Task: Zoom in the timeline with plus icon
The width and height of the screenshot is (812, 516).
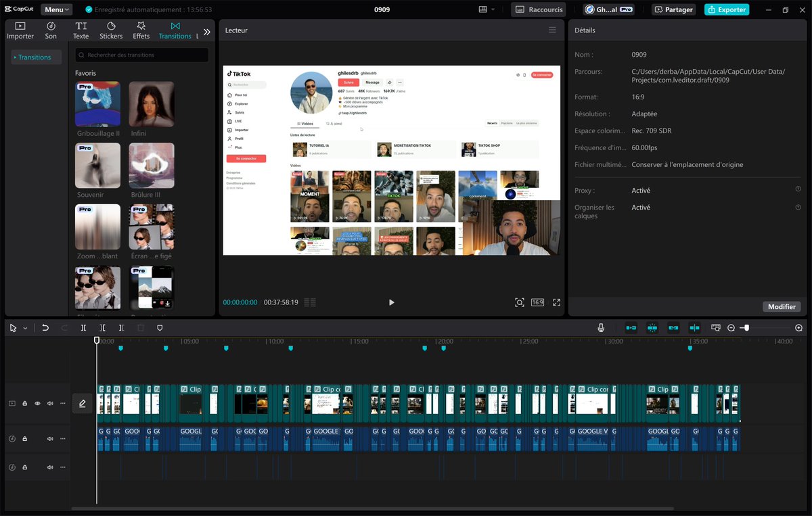Action: 798,327
